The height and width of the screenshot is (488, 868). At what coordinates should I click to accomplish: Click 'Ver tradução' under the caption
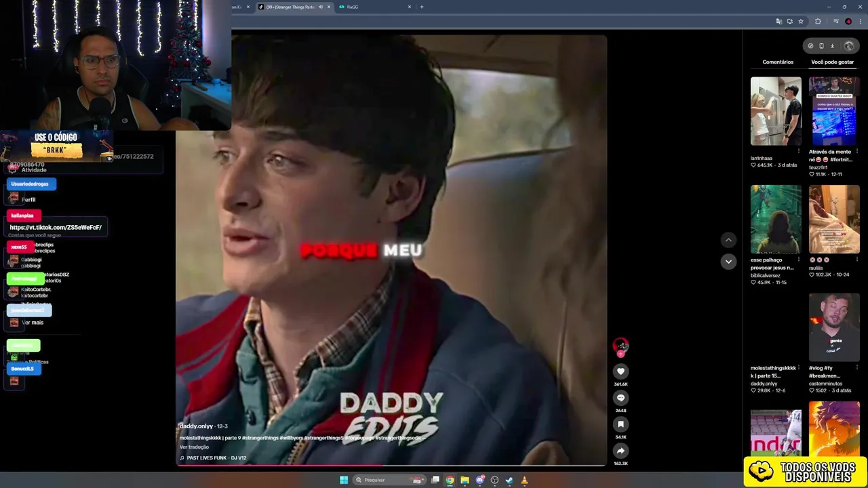point(194,447)
